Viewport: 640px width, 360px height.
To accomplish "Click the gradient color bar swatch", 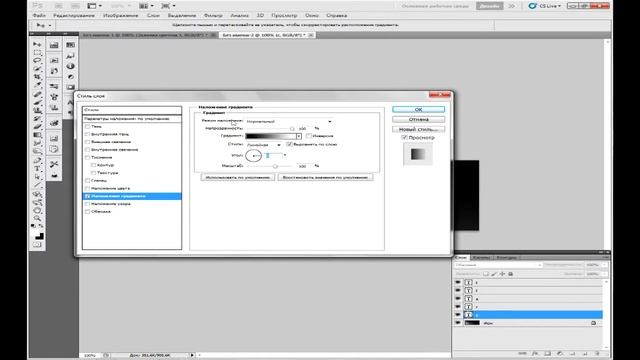I will coord(271,136).
